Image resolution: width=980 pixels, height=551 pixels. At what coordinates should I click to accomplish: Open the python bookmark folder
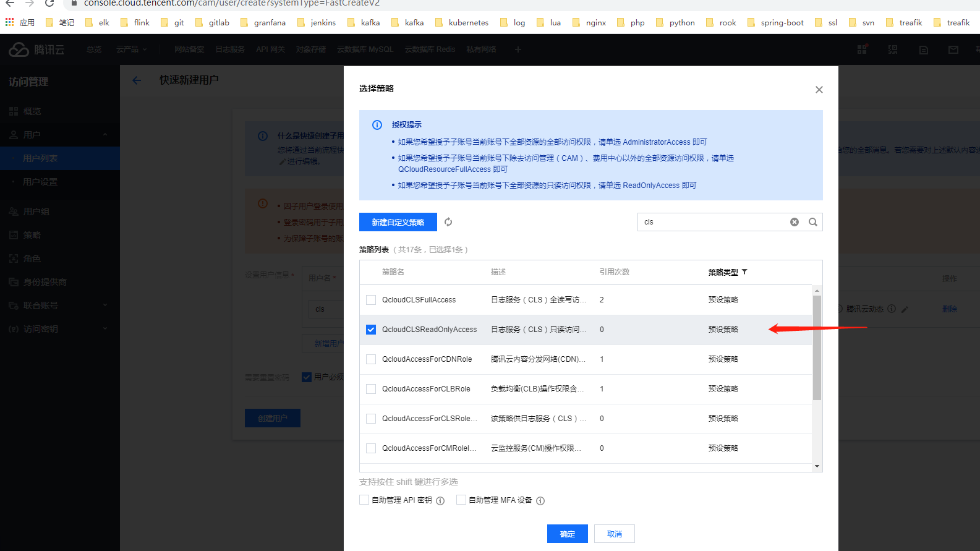click(675, 22)
